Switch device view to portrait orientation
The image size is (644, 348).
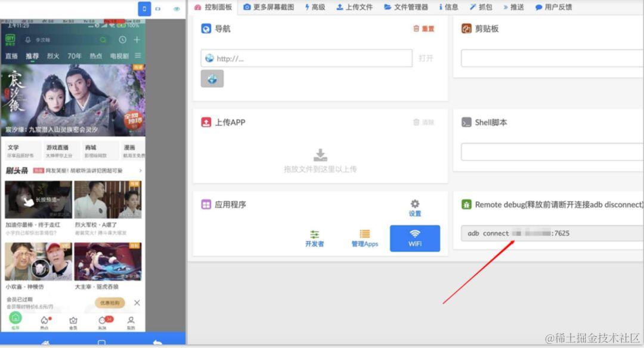(x=144, y=8)
